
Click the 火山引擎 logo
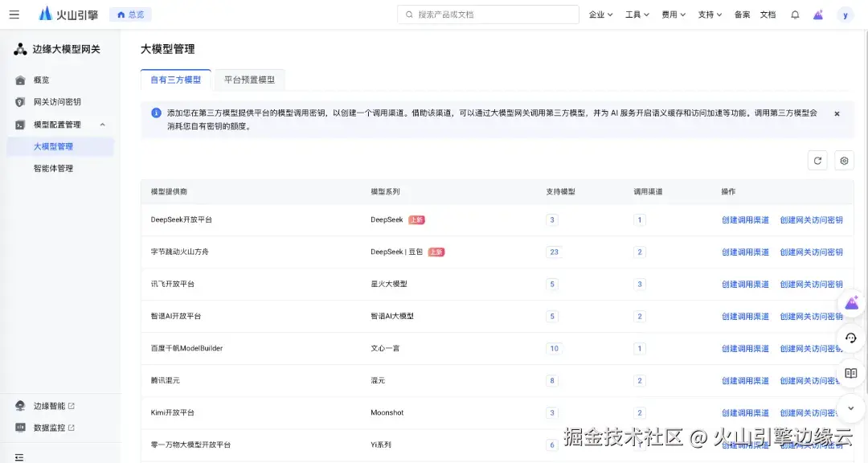(x=68, y=14)
